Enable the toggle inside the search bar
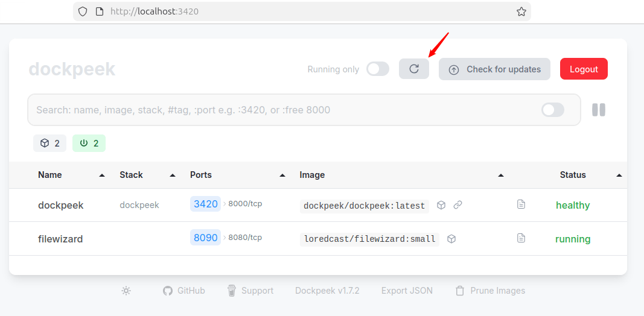The height and width of the screenshot is (316, 644). point(552,110)
